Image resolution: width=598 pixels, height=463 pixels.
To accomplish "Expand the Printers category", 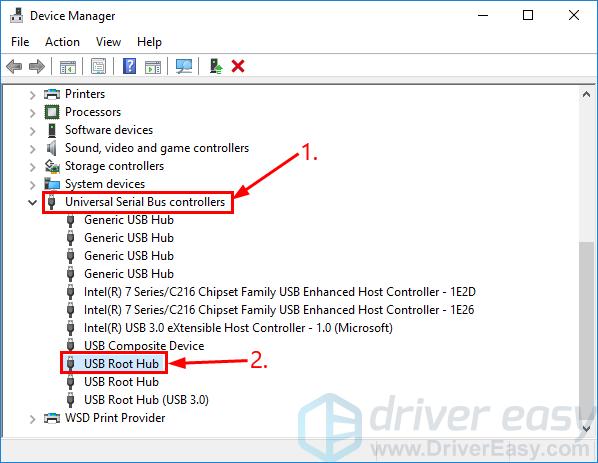I will tap(32, 95).
